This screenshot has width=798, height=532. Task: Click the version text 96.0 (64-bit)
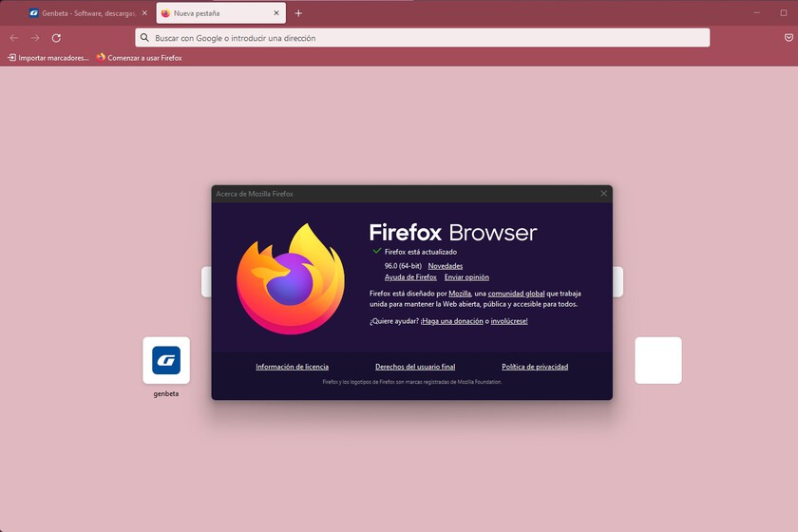pos(403,266)
